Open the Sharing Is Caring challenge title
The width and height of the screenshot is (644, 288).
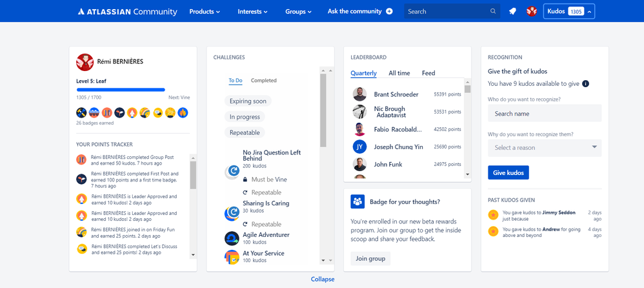pyautogui.click(x=266, y=203)
